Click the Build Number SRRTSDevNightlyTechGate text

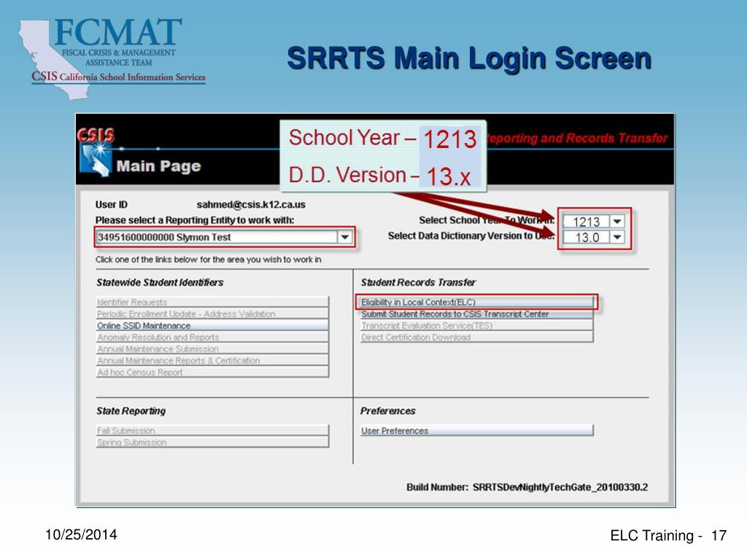(527, 487)
